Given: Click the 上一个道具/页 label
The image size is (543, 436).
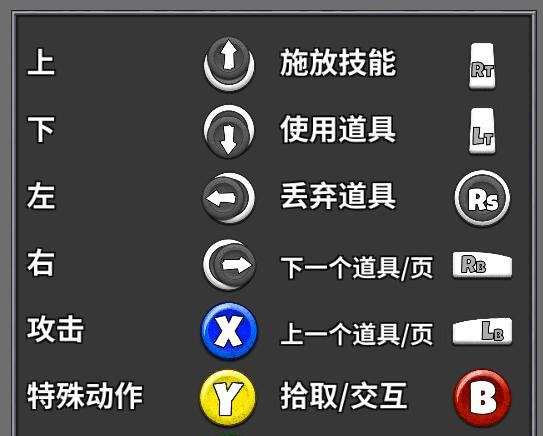Looking at the screenshot, I should [356, 334].
